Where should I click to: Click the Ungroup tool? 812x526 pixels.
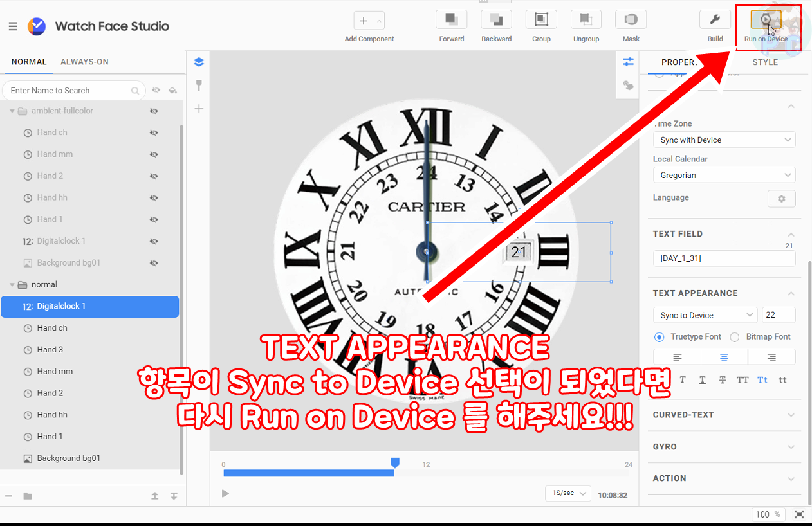[586, 20]
